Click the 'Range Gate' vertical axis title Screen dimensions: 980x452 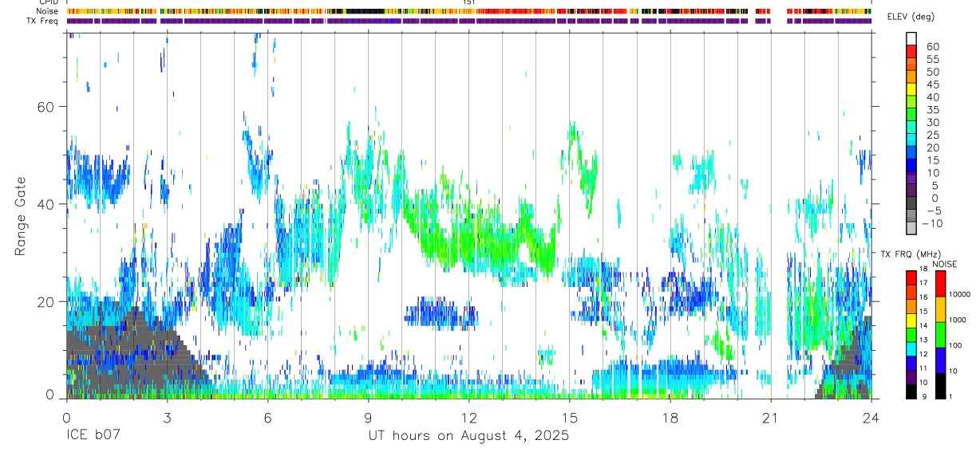pyautogui.click(x=20, y=217)
